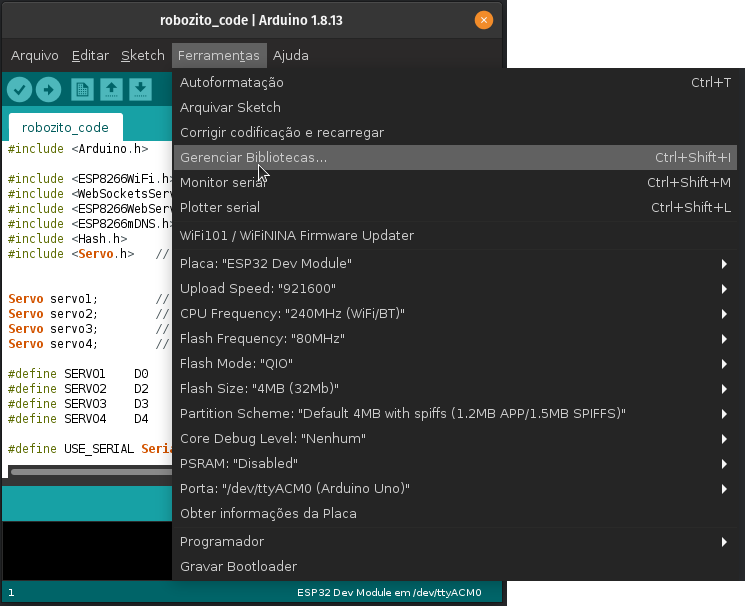The width and height of the screenshot is (745, 606).
Task: Open the Sketch menu
Action: [x=143, y=56]
